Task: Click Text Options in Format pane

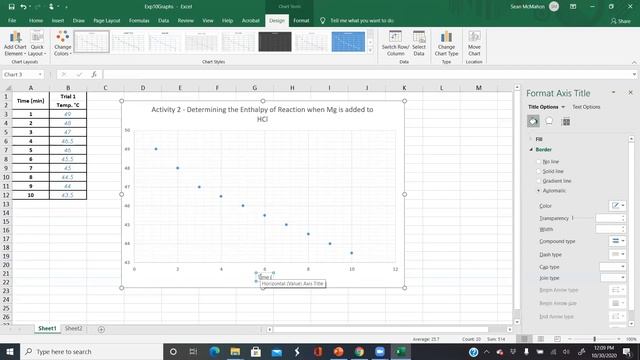Action: coord(586,107)
